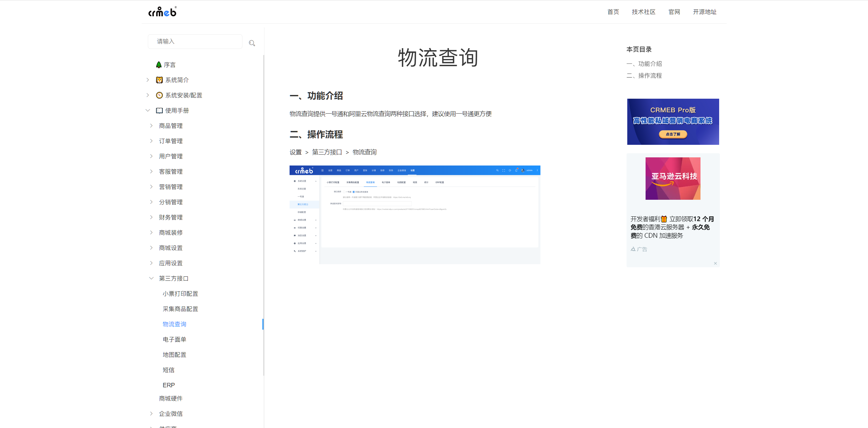The height and width of the screenshot is (428, 868).
Task: Collapse the 使用手册 section chevron
Action: click(x=148, y=111)
